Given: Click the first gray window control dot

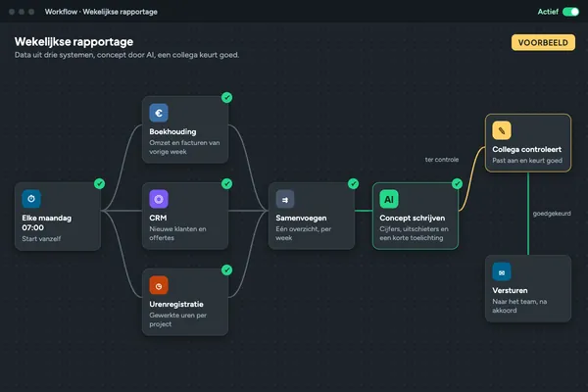Looking at the screenshot, I should point(12,12).
